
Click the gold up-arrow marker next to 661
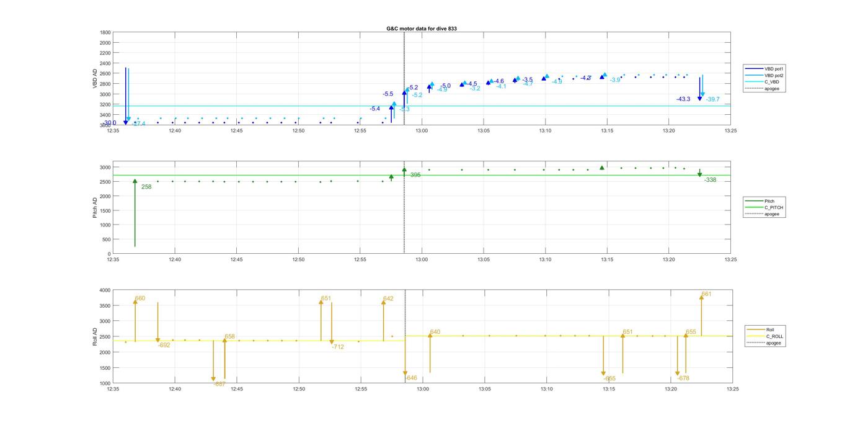click(701, 297)
